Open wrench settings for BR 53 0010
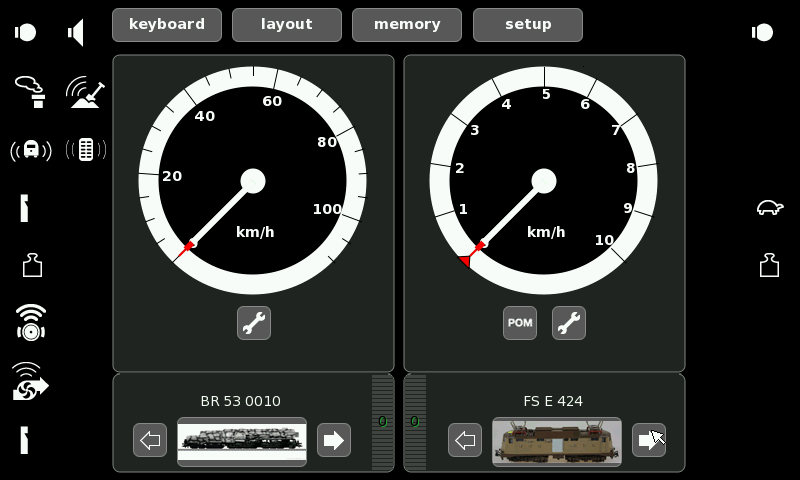The width and height of the screenshot is (800, 480). (x=254, y=323)
